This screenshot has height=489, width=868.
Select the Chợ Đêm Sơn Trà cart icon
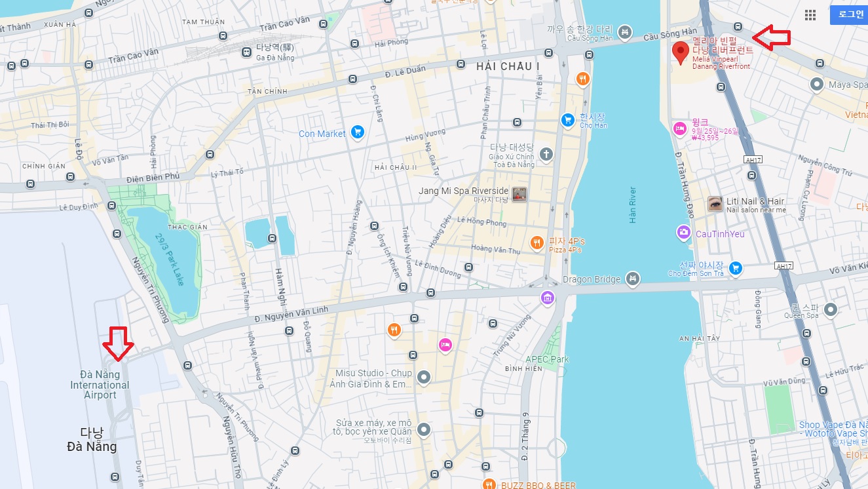[735, 267]
